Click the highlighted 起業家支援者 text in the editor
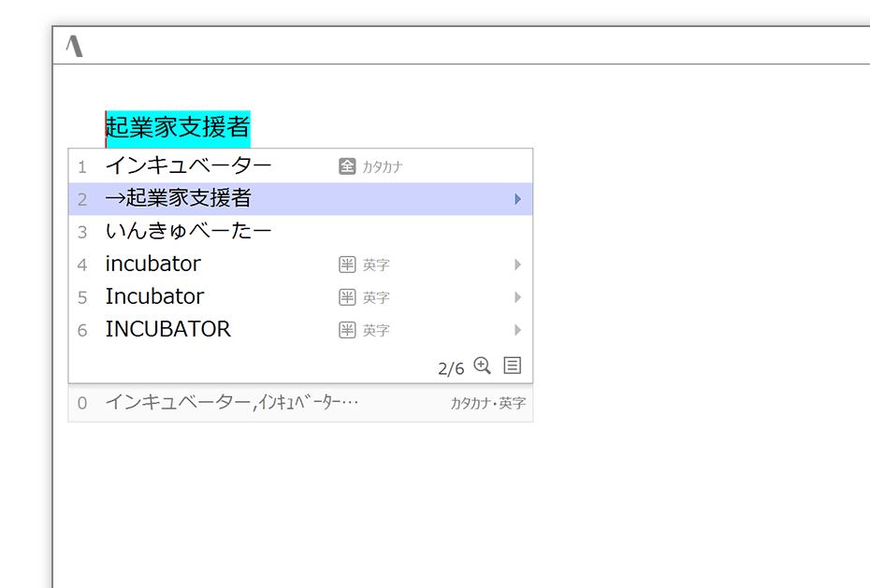This screenshot has height=588, width=870. (178, 127)
